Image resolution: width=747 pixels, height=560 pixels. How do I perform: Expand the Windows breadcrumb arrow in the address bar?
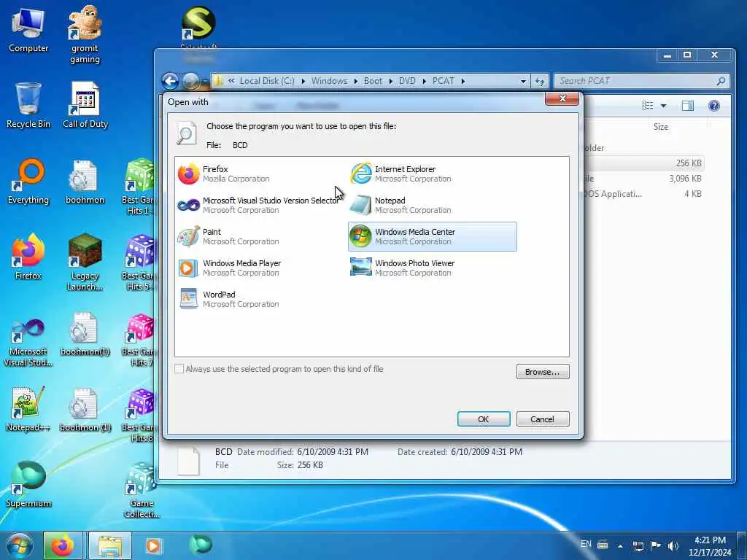pyautogui.click(x=355, y=81)
